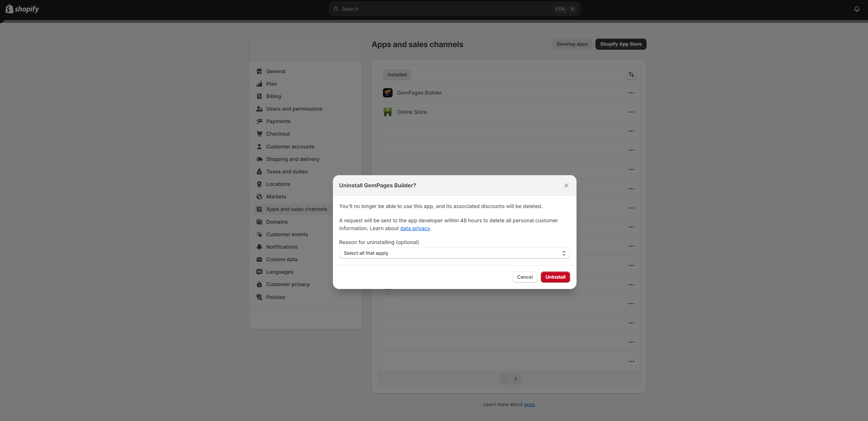Click the Cancel button in dialog
The width and height of the screenshot is (868, 421).
tap(525, 277)
